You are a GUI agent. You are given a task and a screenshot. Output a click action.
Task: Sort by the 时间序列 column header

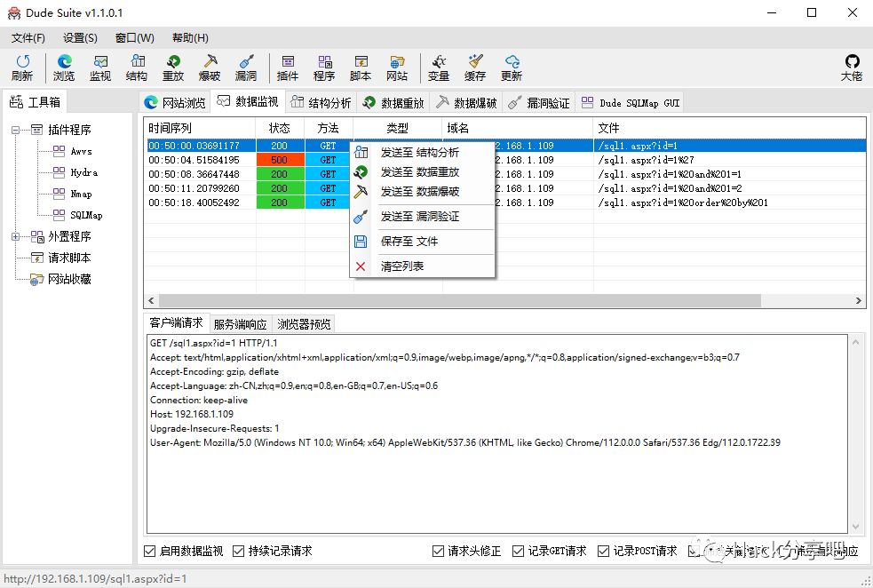point(200,128)
